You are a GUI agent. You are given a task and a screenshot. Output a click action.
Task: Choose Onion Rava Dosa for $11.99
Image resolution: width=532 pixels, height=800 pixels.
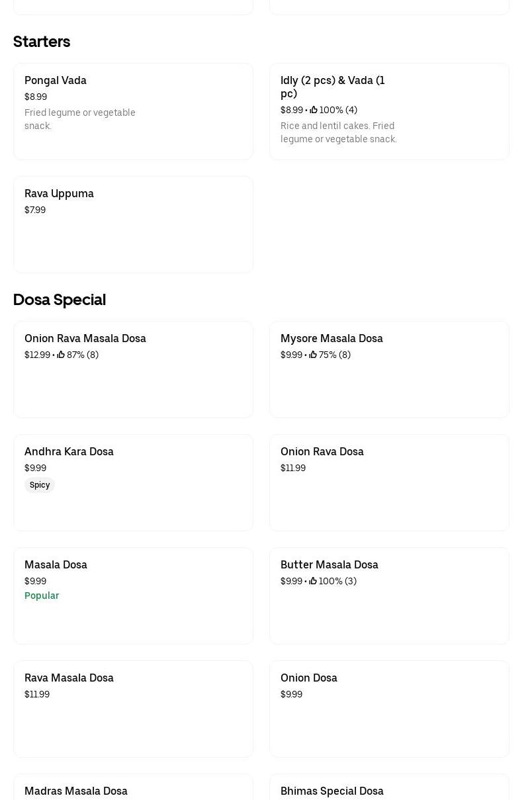point(388,482)
